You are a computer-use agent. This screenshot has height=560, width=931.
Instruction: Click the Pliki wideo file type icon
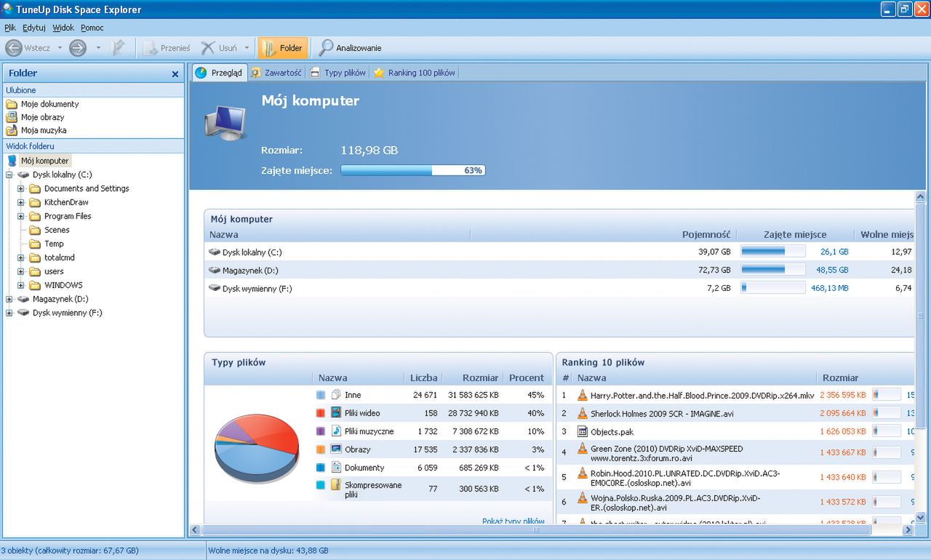[336, 413]
